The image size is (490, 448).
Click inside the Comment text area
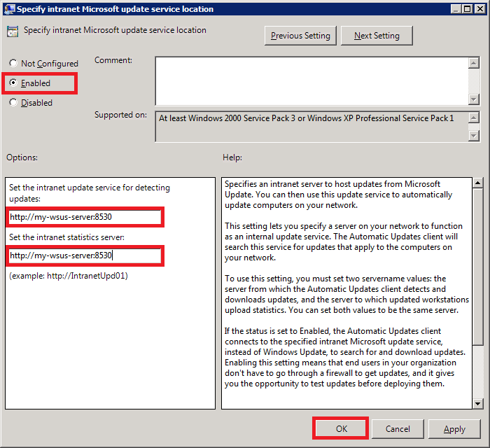coord(312,81)
